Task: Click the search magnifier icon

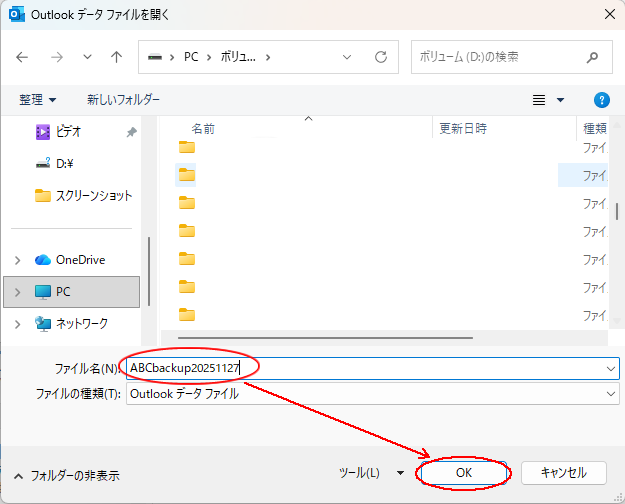Action: (x=592, y=57)
